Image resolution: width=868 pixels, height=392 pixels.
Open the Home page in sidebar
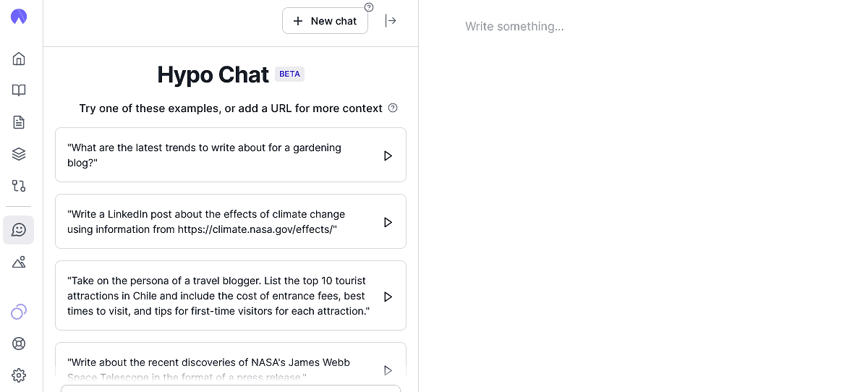tap(19, 59)
